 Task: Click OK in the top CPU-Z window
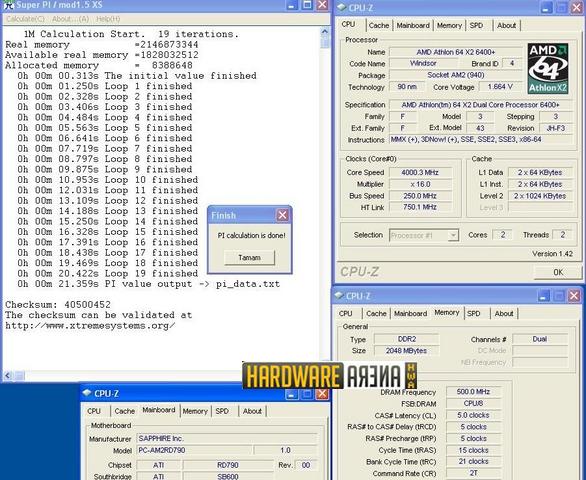pyautogui.click(x=558, y=272)
